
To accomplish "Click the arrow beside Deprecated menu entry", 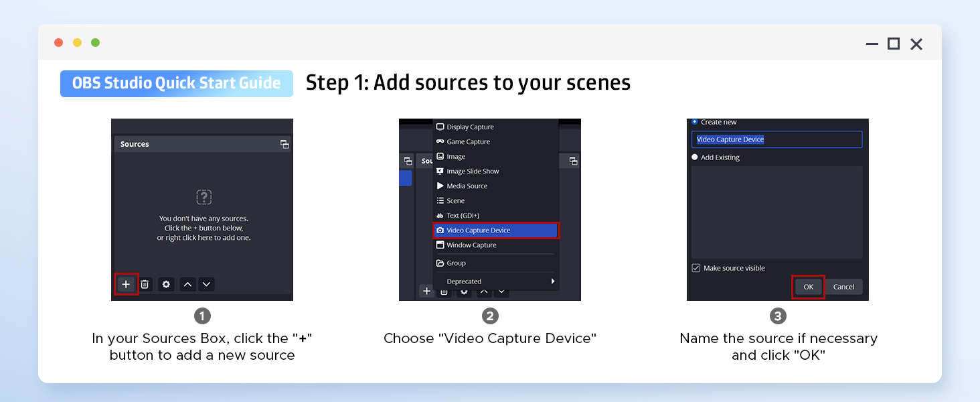I will 554,281.
